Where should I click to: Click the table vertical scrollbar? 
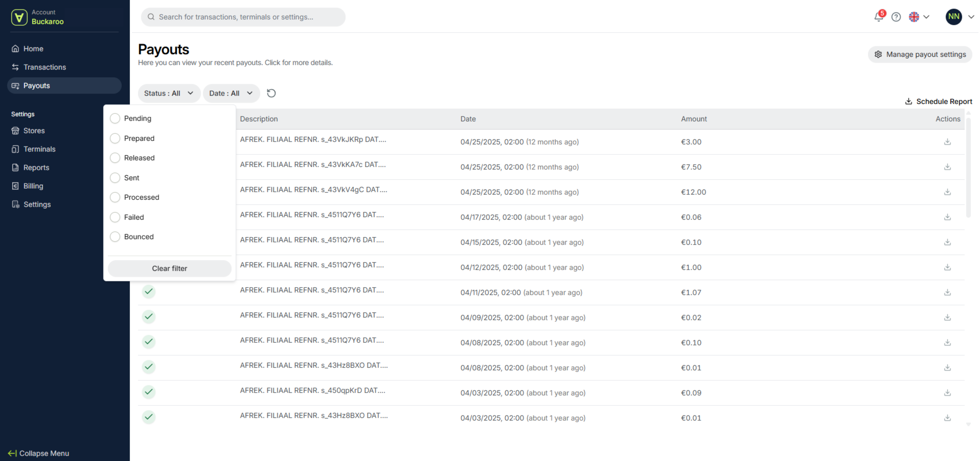pyautogui.click(x=968, y=167)
